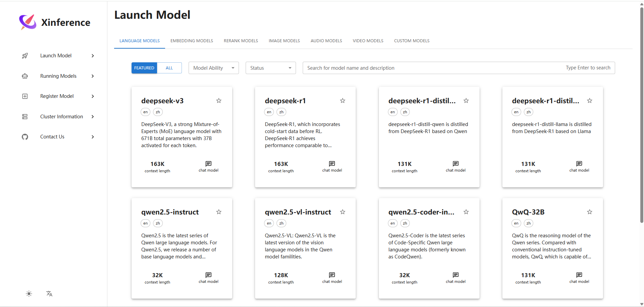644x307 pixels.
Task: Expand the Cluster Information sidebar chevron
Action: click(93, 117)
